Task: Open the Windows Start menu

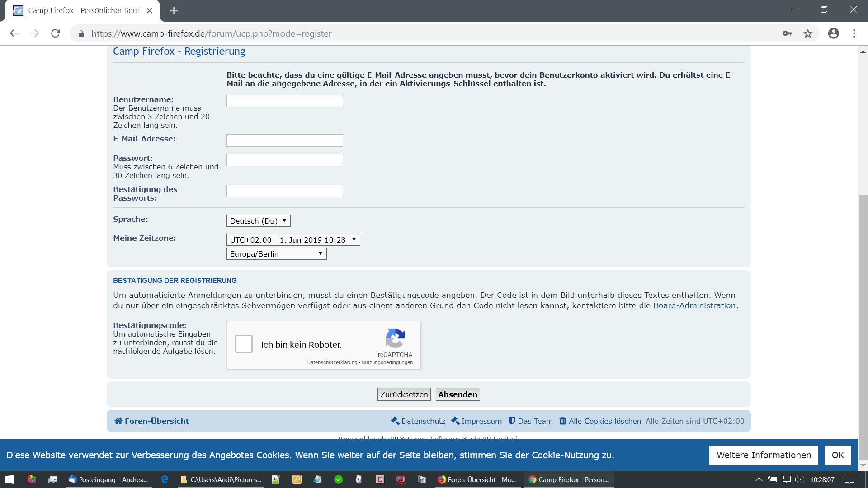Action: coord(9,479)
